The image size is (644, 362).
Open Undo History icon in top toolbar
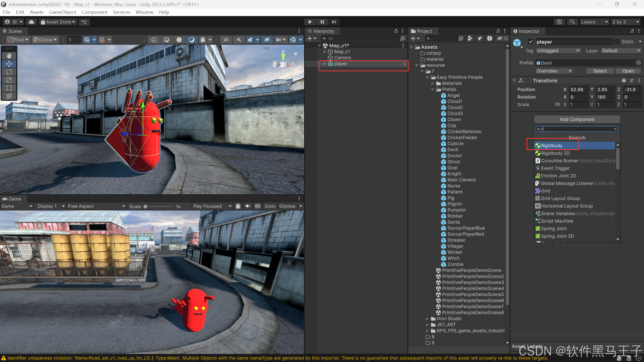559,22
